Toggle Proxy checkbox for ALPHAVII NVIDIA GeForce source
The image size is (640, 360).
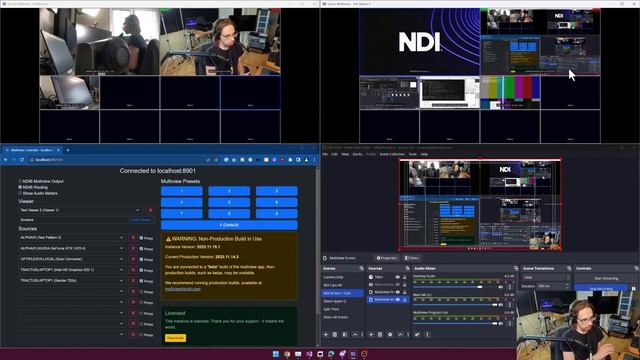pos(141,249)
